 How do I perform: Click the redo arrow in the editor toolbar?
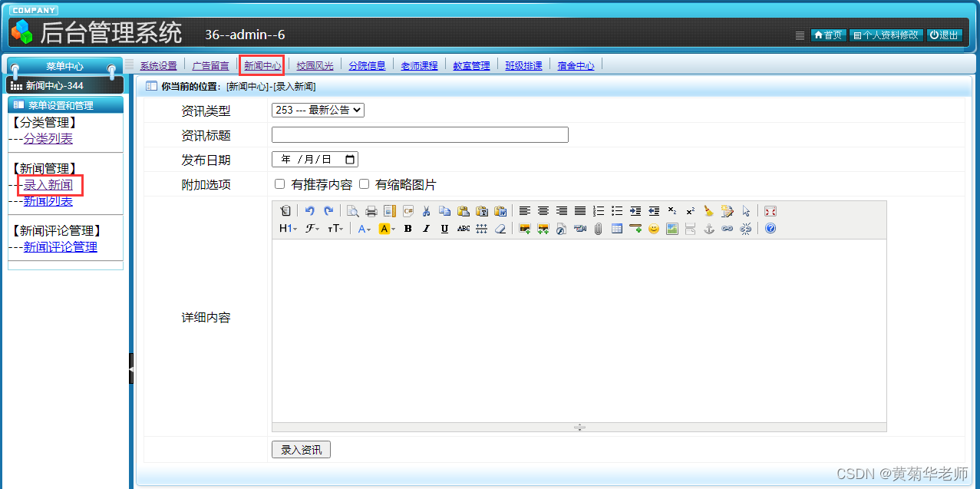coord(328,211)
